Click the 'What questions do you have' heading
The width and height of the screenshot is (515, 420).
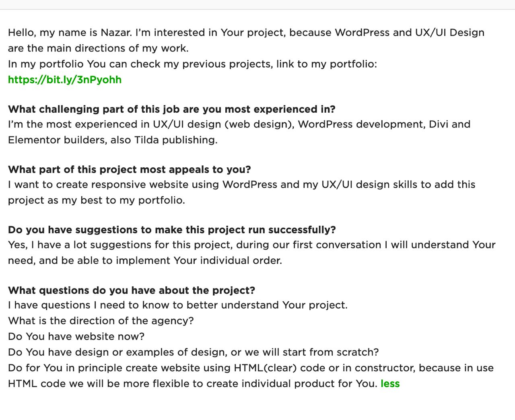(x=132, y=290)
